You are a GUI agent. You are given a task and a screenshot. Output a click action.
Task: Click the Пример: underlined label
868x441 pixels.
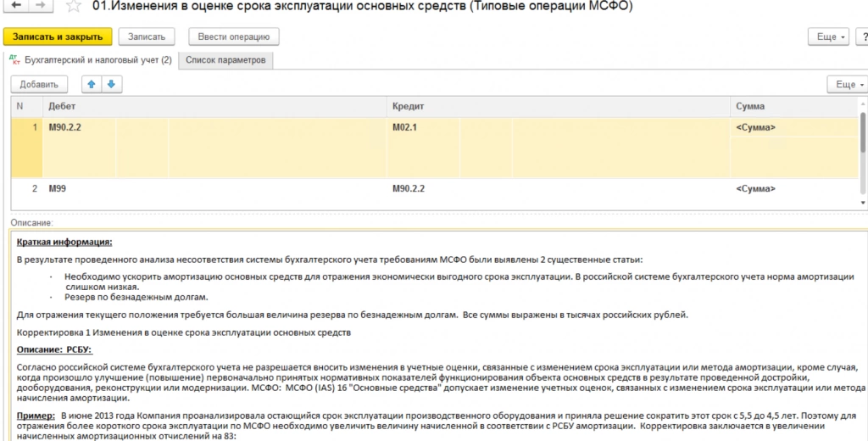[x=36, y=416]
